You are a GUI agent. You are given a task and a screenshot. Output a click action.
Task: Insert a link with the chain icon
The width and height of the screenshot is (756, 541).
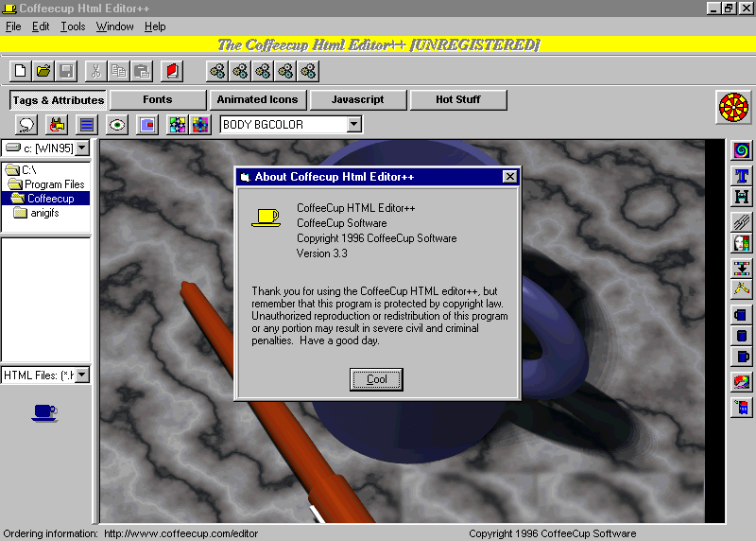click(x=742, y=222)
